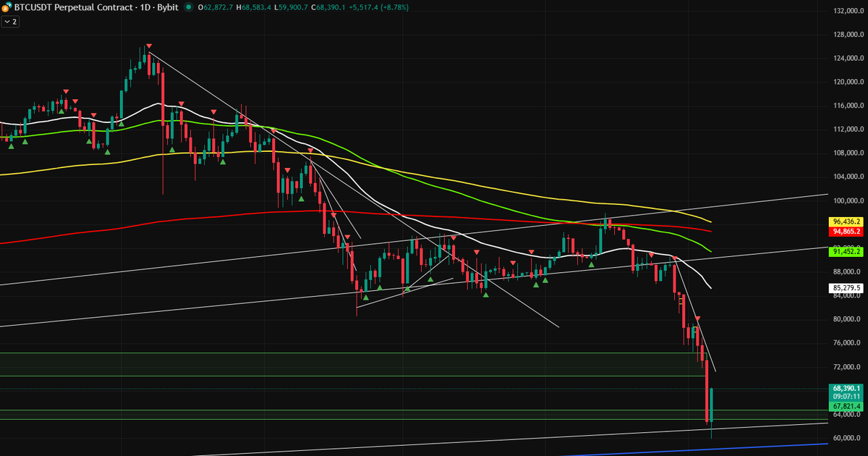The height and width of the screenshot is (456, 868).
Task: Click the BTCUSDT Perpetual Contract title
Action: pos(73,7)
